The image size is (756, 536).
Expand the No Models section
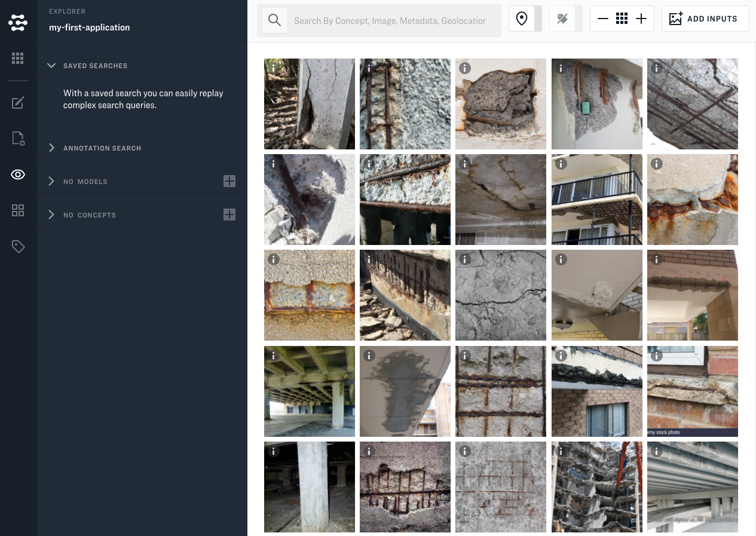(x=51, y=182)
